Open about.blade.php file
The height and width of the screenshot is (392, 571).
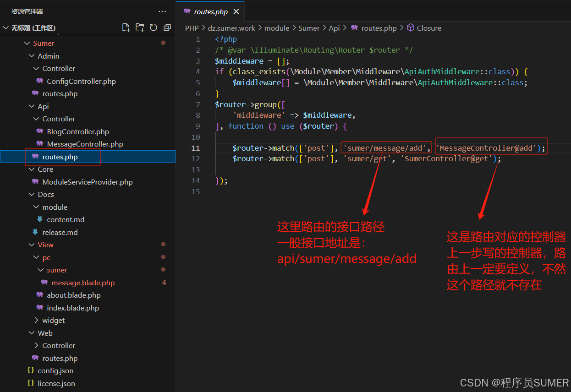click(73, 295)
